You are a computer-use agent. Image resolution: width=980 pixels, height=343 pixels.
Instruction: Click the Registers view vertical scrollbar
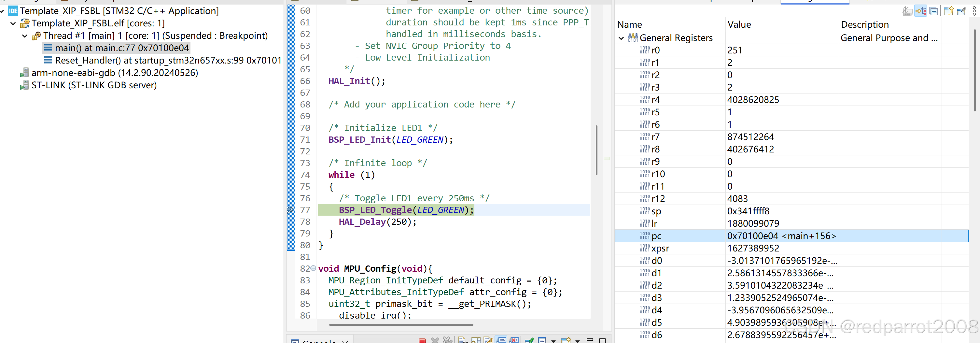(x=975, y=70)
